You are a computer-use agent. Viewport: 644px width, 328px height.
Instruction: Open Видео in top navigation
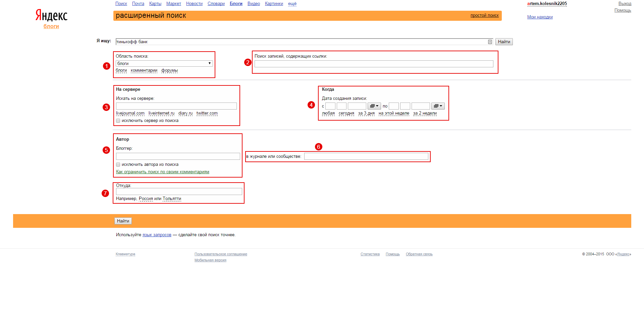pyautogui.click(x=254, y=4)
